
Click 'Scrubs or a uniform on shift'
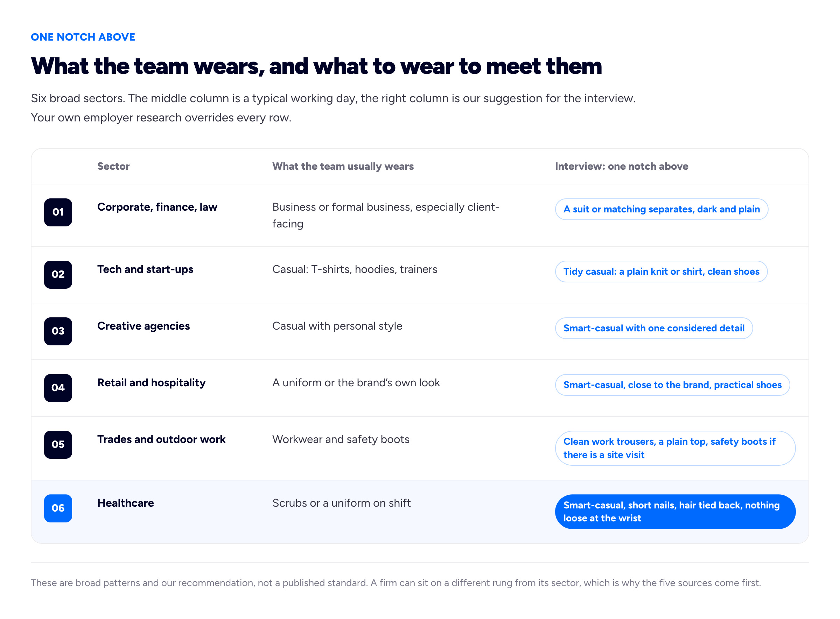point(341,502)
